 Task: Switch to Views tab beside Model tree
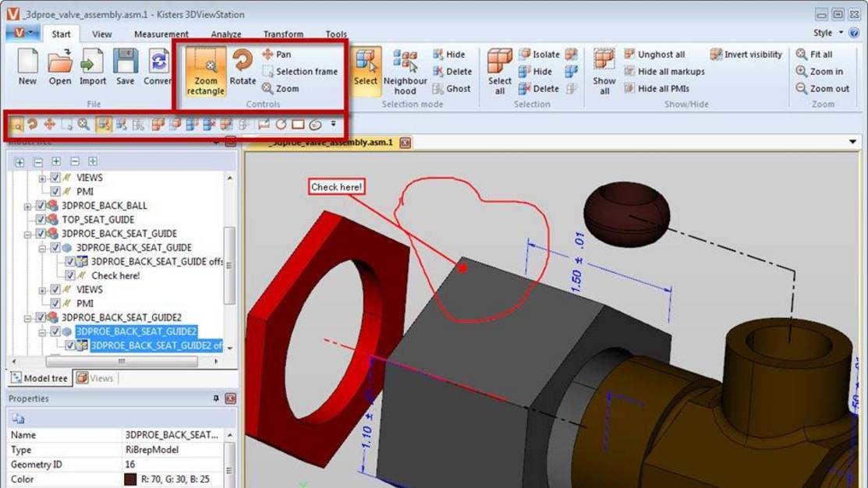(94, 378)
